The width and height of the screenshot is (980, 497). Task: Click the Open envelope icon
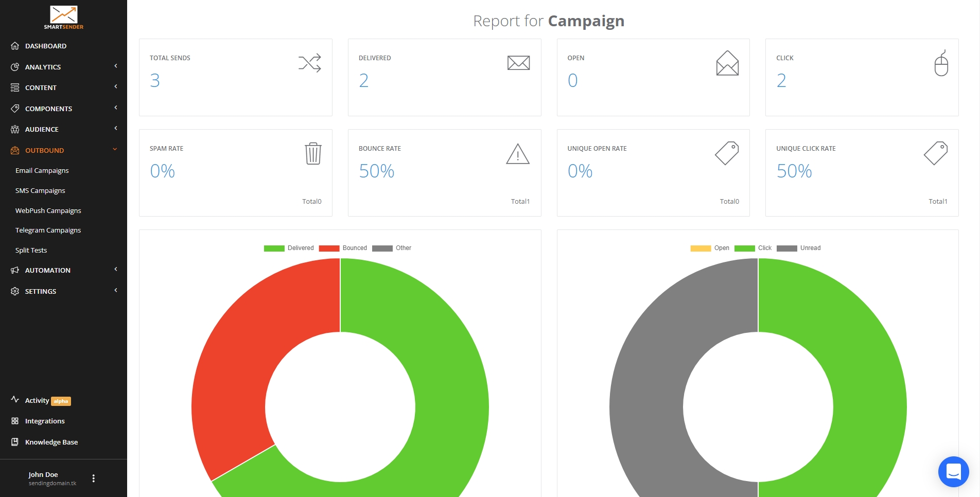727,63
